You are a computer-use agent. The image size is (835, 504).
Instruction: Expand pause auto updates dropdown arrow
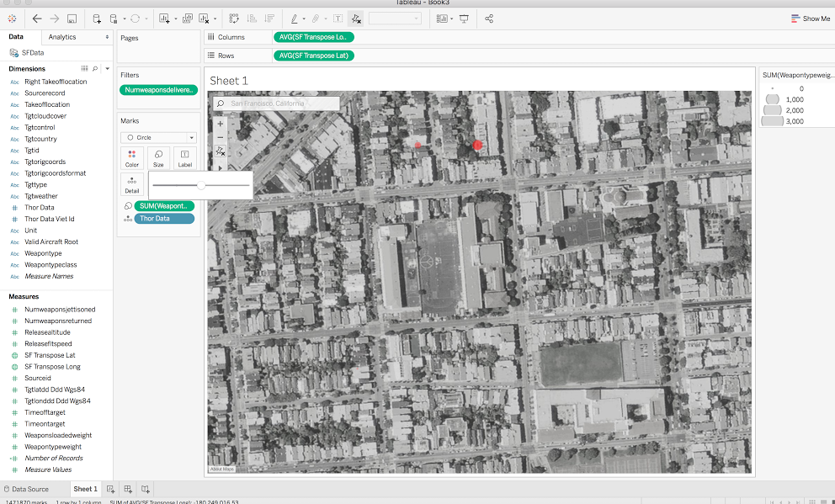125,19
